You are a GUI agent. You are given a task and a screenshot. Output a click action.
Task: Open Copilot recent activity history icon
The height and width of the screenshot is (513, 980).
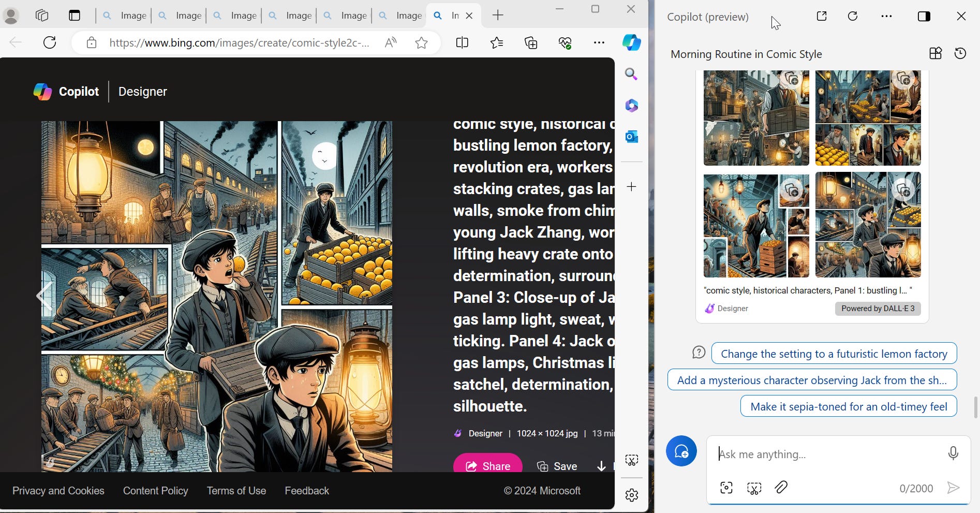tap(960, 53)
